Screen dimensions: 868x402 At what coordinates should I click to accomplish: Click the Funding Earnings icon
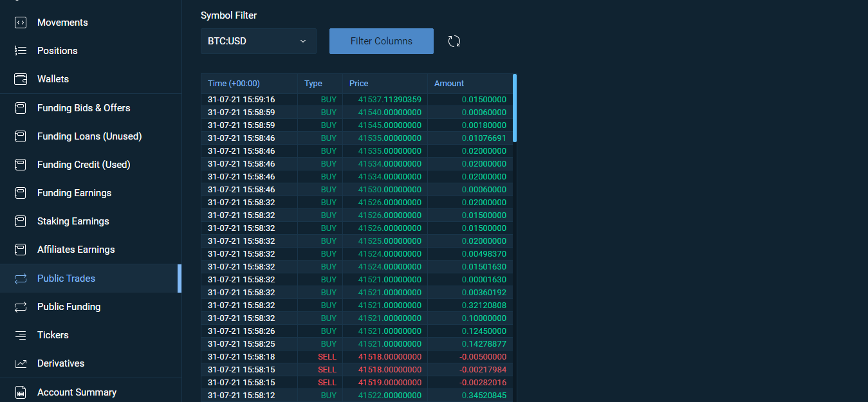[21, 193]
